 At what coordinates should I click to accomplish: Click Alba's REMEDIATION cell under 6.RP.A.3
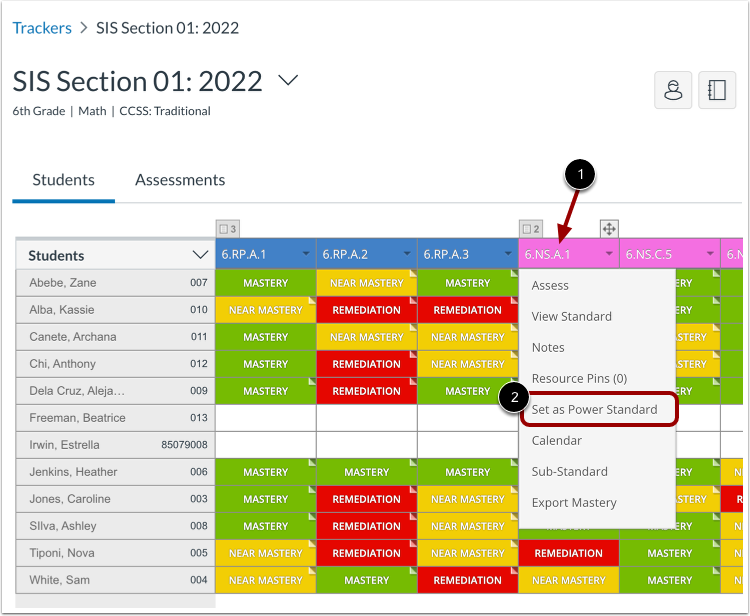pyautogui.click(x=467, y=310)
